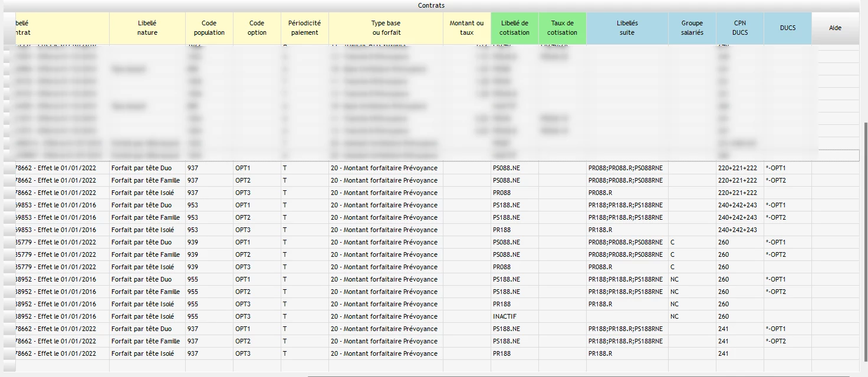Click the 'Libellé nature' column header
The image size is (868, 377).
coord(147,28)
